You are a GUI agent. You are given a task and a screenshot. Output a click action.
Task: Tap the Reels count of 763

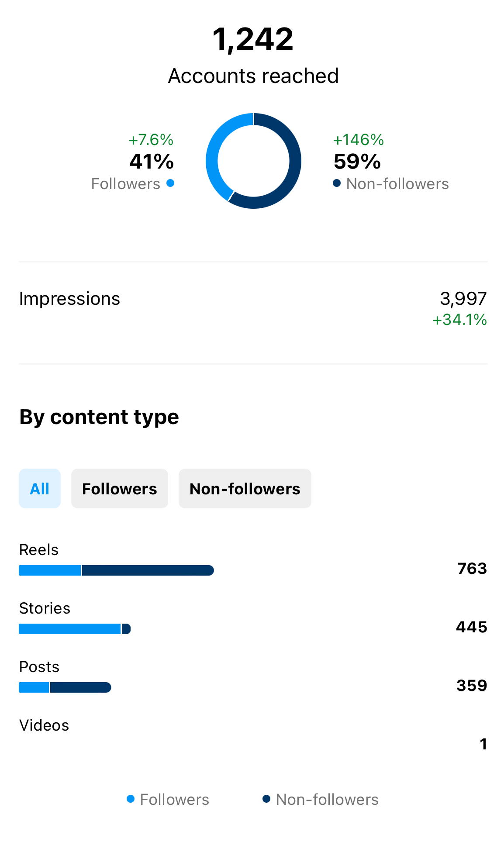click(x=472, y=569)
